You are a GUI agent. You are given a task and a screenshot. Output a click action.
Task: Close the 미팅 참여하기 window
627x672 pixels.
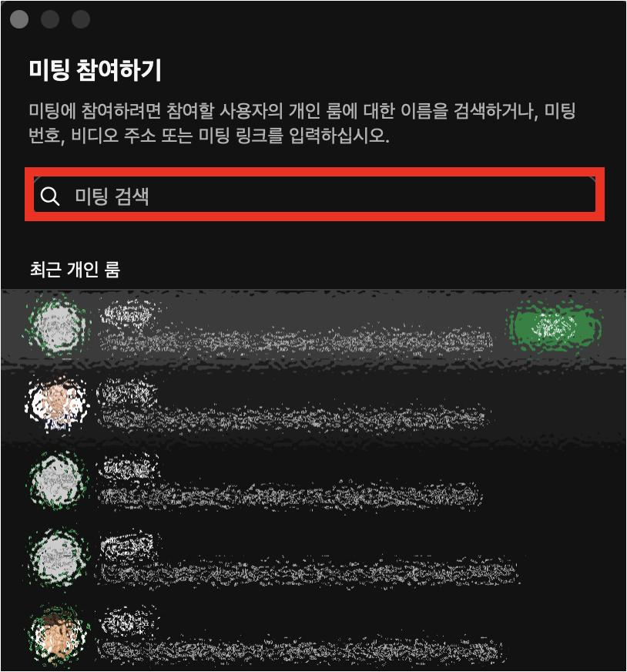[x=19, y=18]
